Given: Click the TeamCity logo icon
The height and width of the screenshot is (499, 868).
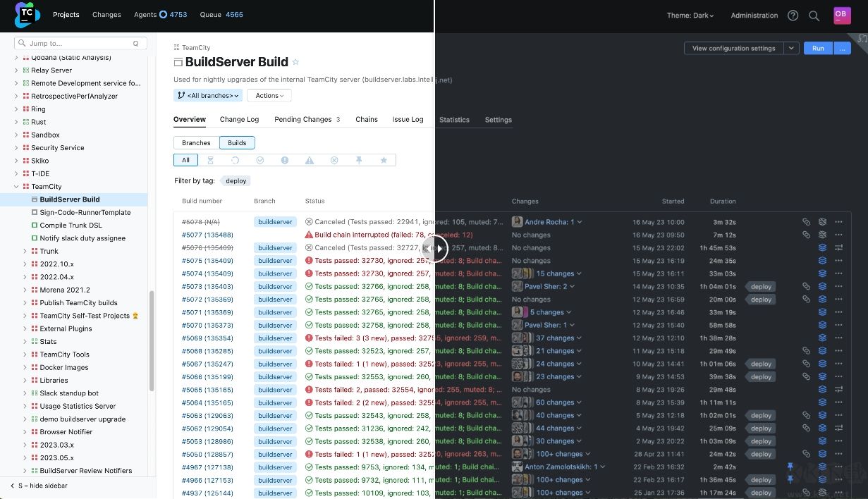Looking at the screenshot, I should [27, 14].
